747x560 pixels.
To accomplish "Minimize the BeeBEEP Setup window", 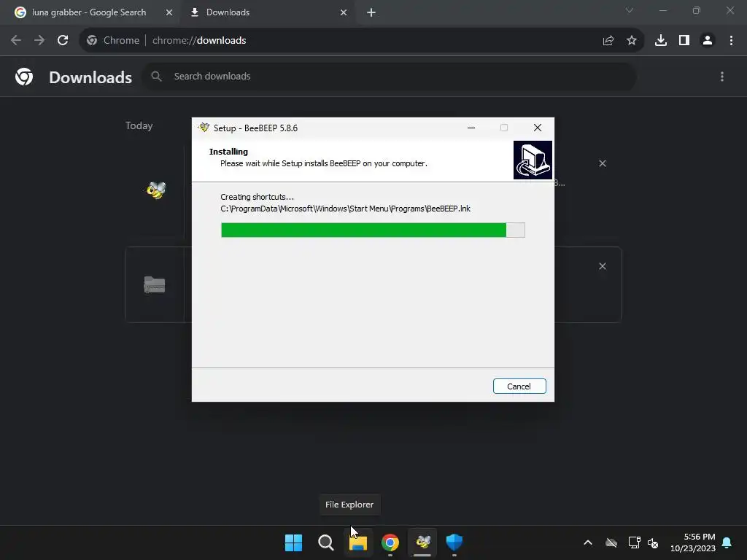I will pos(471,128).
